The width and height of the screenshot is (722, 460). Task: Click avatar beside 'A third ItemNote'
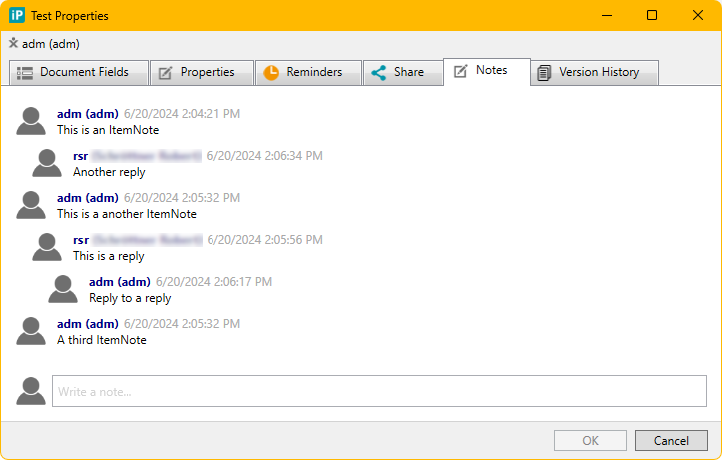[x=32, y=331]
